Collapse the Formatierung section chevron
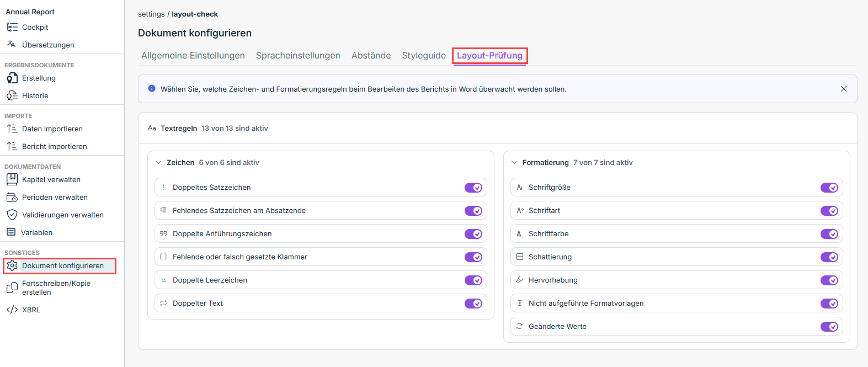 (x=514, y=162)
